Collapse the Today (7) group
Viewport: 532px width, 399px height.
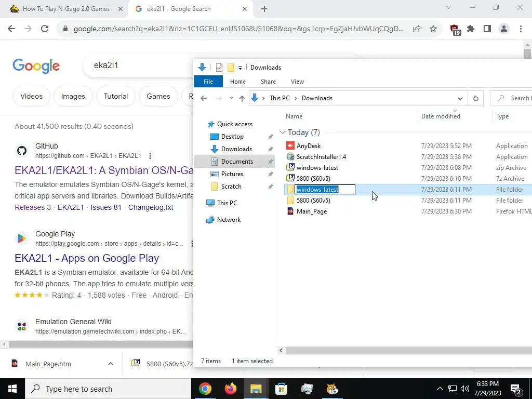[x=283, y=132]
